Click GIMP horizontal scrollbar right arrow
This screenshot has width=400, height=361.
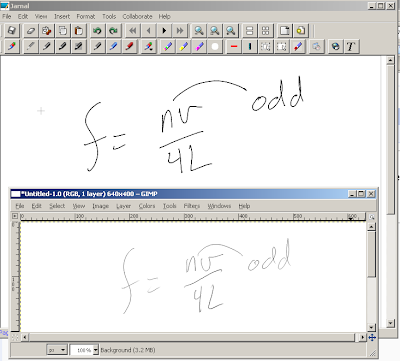[x=363, y=337]
